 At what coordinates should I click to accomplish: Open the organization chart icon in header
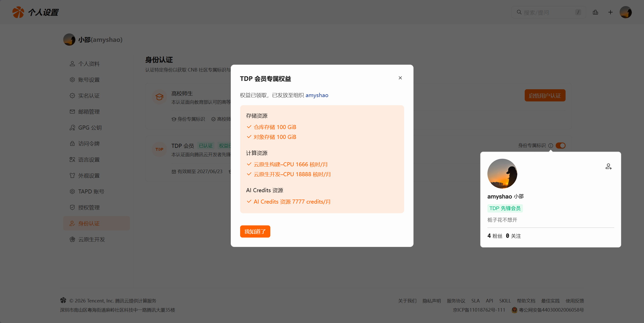(x=596, y=12)
